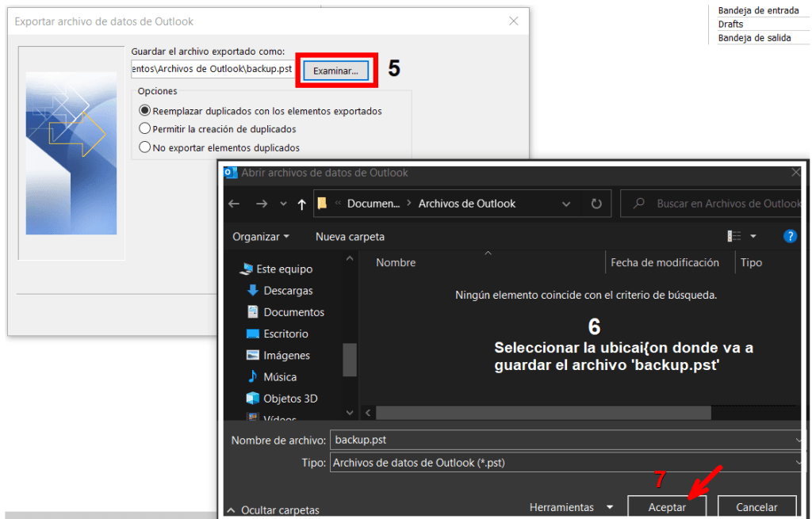This screenshot has width=812, height=519.
Task: Sort by Nombre column header
Action: pos(396,262)
